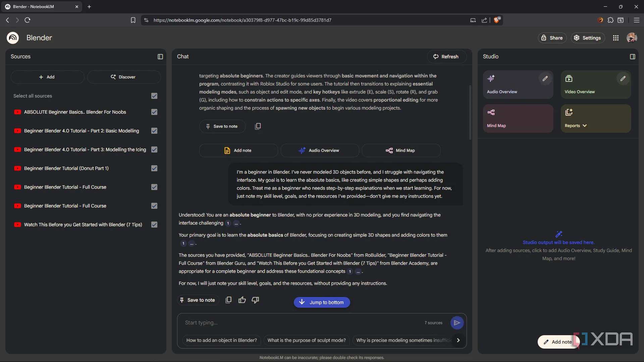Jump to bottom of the chat
Screen dimensions: 644x362
[322, 302]
